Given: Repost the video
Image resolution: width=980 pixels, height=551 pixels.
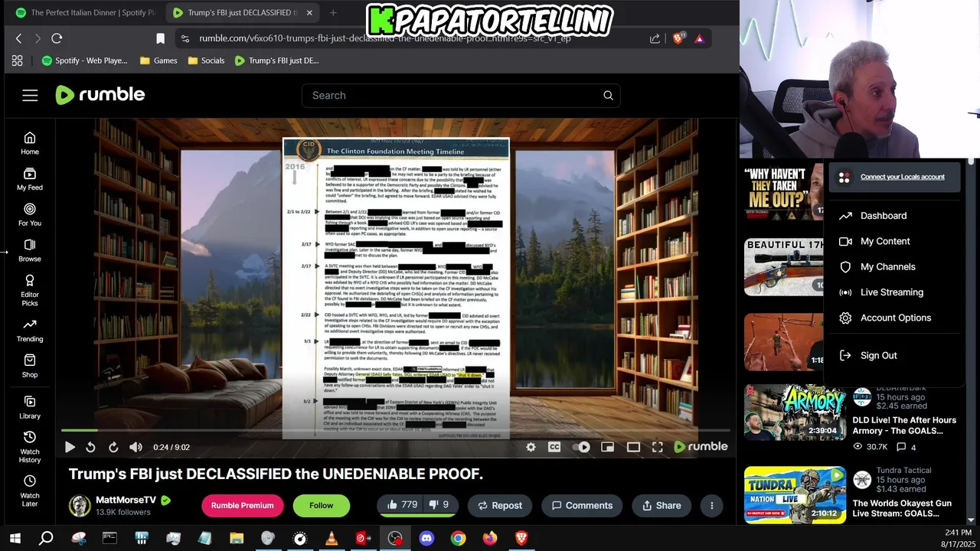Looking at the screenshot, I should [x=500, y=505].
